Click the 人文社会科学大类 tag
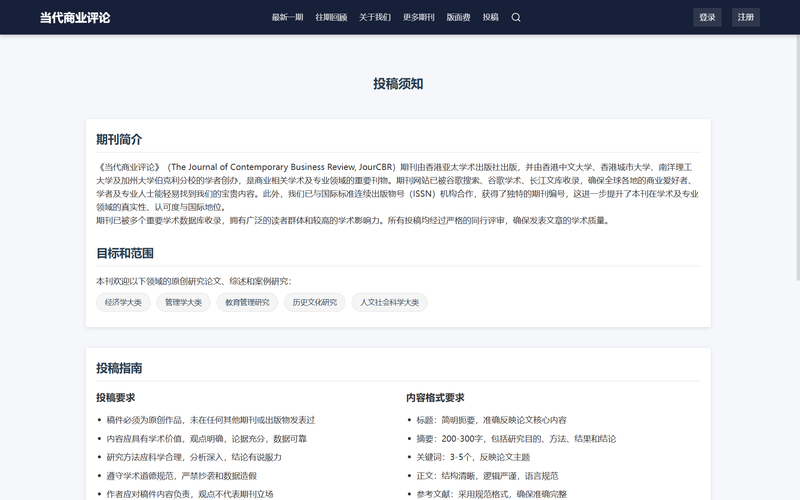This screenshot has width=800, height=500. 389,302
